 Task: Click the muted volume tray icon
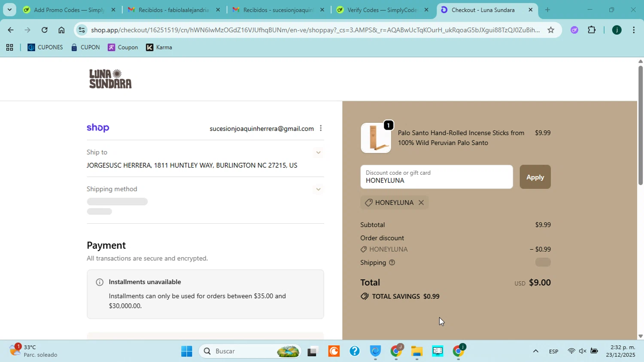(583, 352)
